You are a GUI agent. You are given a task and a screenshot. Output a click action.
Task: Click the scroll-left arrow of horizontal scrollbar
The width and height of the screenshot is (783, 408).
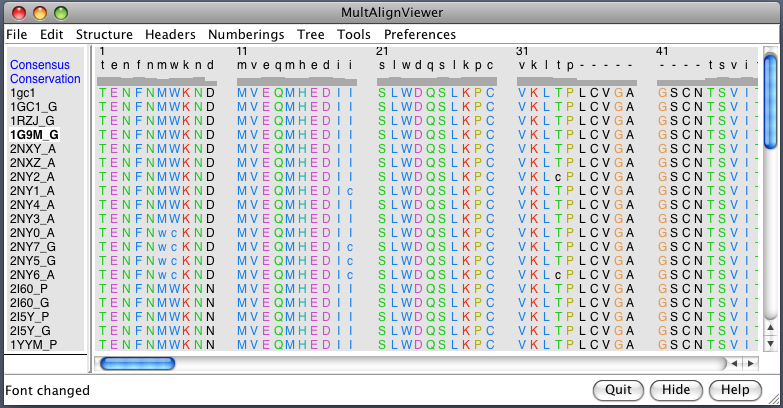[734, 364]
